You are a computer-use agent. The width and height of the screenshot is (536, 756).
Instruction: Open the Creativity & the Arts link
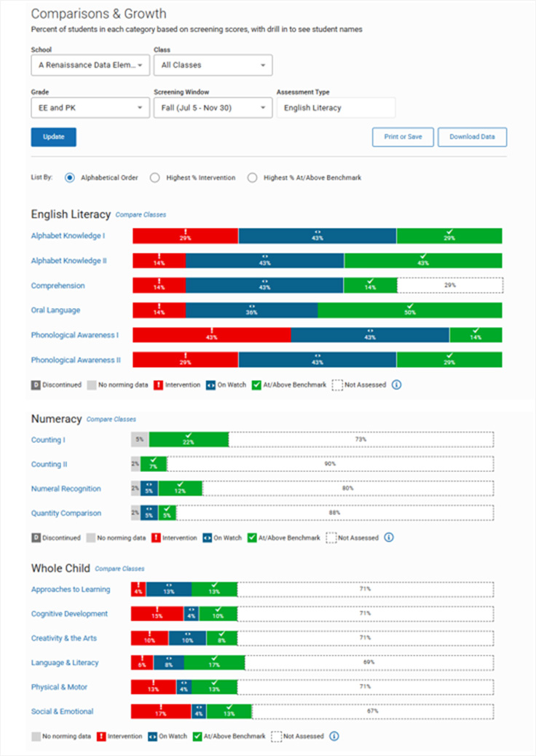pos(63,638)
